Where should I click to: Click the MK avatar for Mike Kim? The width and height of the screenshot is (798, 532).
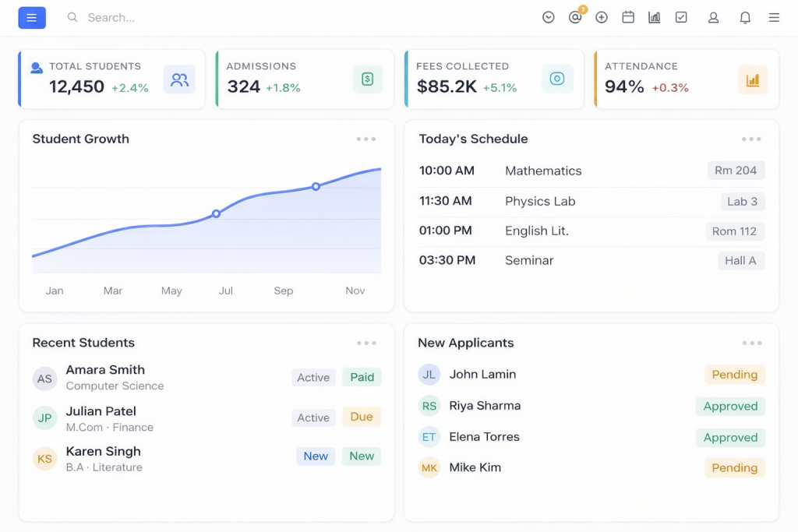[x=429, y=468]
